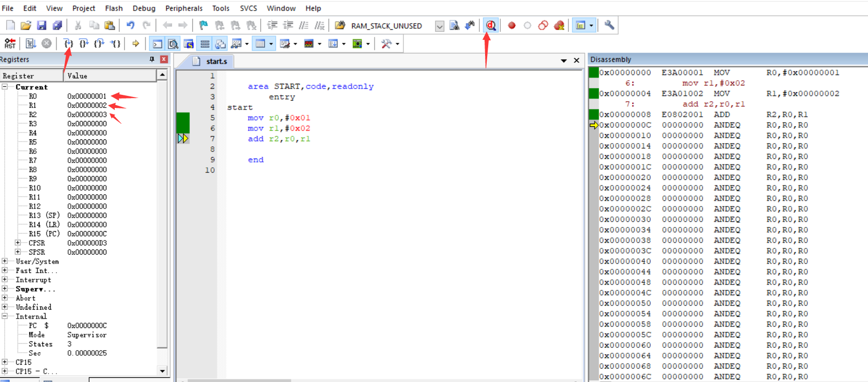
Task: Click the Value column header
Action: coord(110,76)
